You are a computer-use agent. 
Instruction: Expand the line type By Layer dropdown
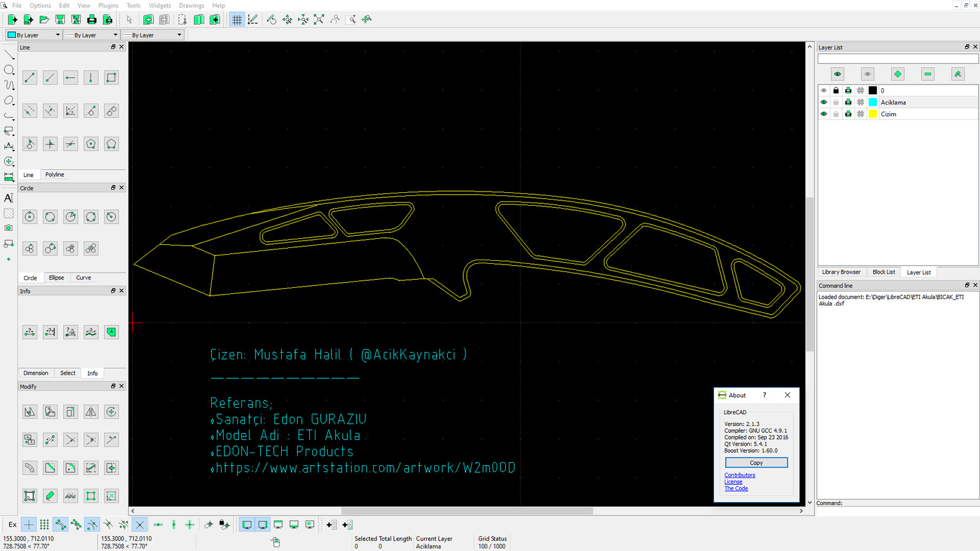(153, 35)
